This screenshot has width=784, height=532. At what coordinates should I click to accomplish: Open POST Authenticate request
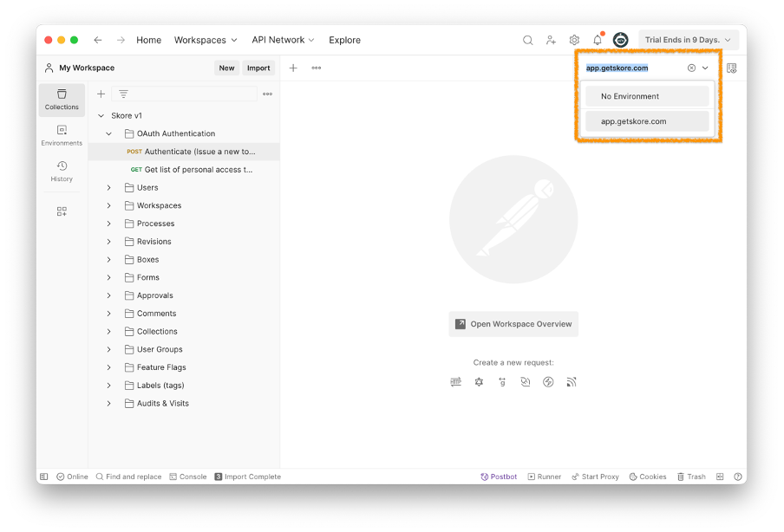[184, 152]
